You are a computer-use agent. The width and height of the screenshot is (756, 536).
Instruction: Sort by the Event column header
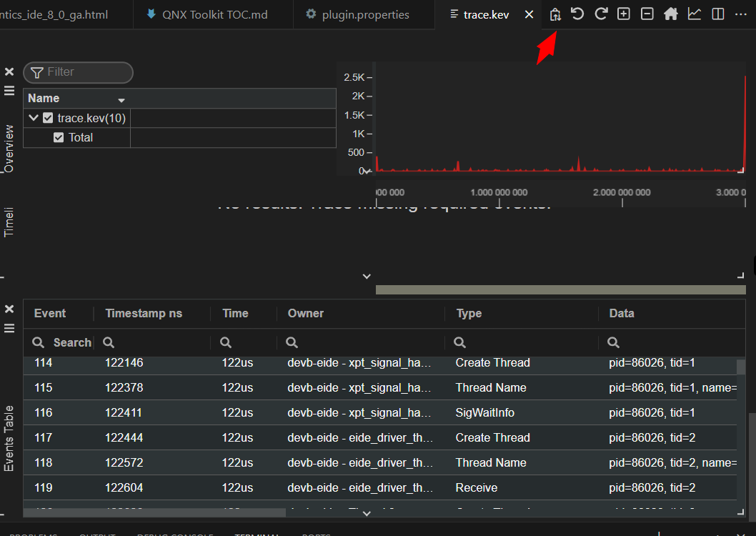point(49,313)
